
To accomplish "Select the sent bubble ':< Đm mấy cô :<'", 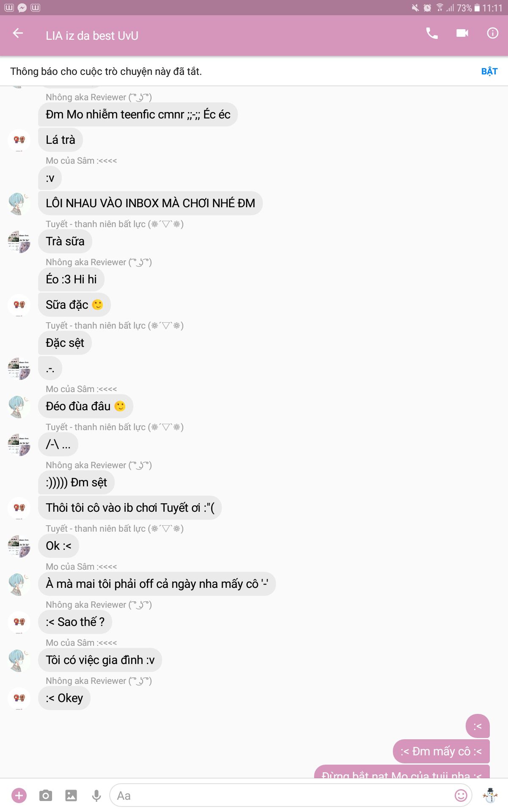I will [x=441, y=751].
